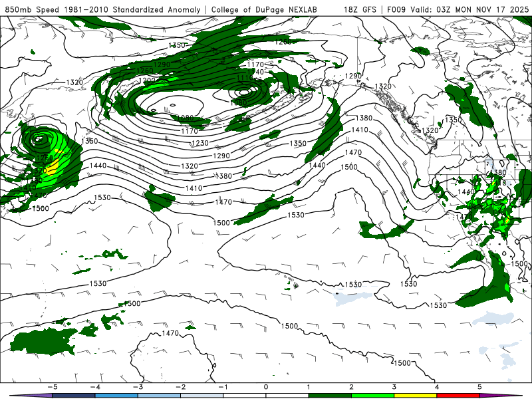Click the colorbar tick label '2'
Image resolution: width=532 pixels, height=399 pixels.
point(351,387)
